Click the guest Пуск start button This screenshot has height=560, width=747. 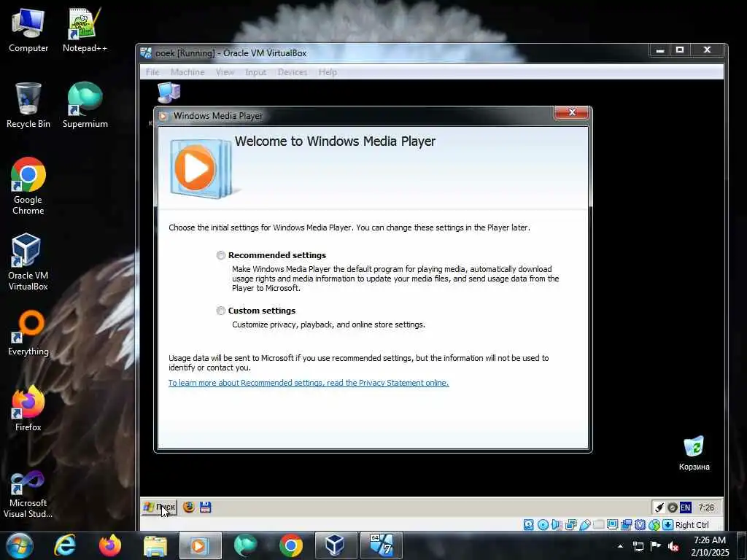(160, 507)
